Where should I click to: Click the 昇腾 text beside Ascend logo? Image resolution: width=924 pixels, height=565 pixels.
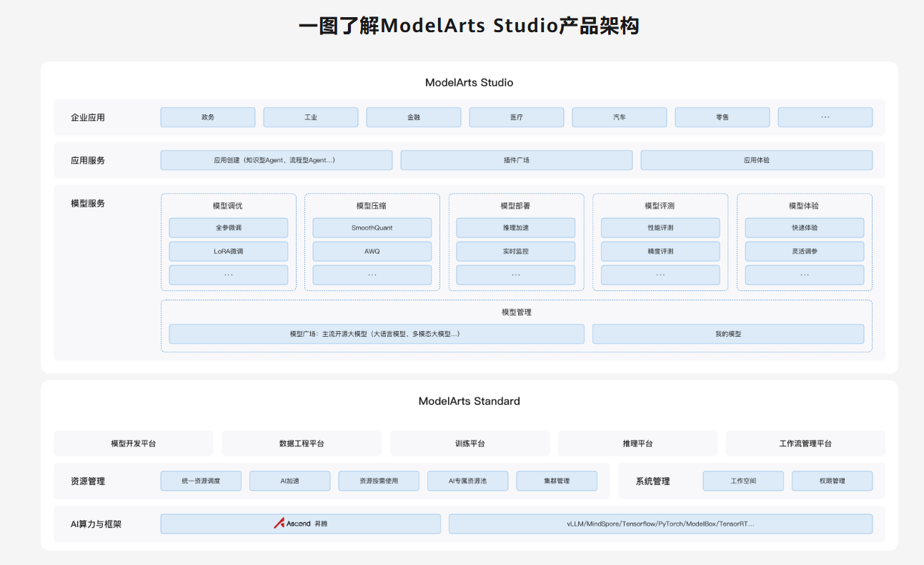322,524
